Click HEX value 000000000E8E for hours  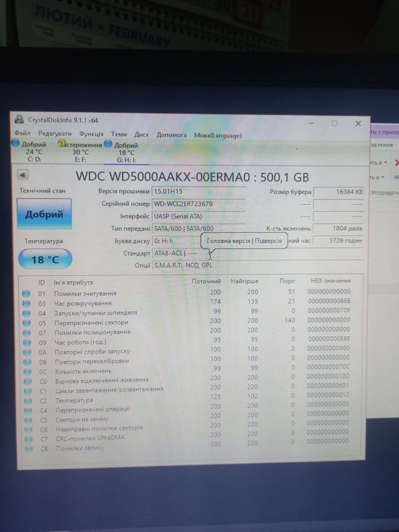coord(329,339)
